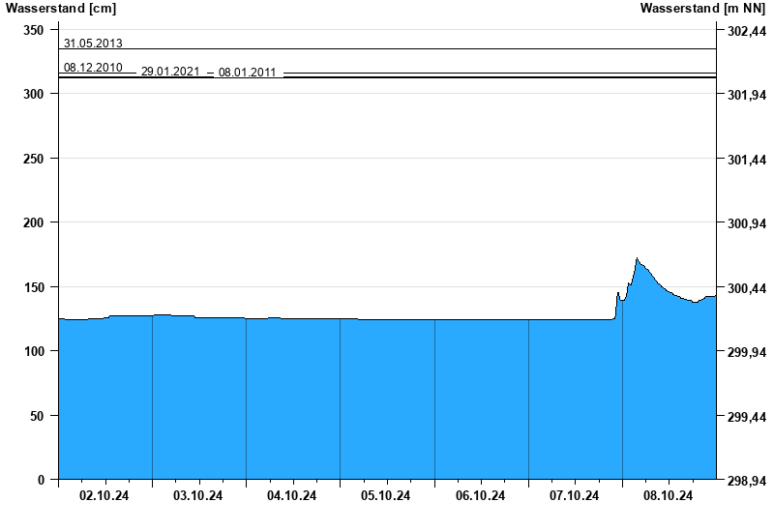Click the 298,94 value on right axis
The image size is (774, 532).
point(746,481)
